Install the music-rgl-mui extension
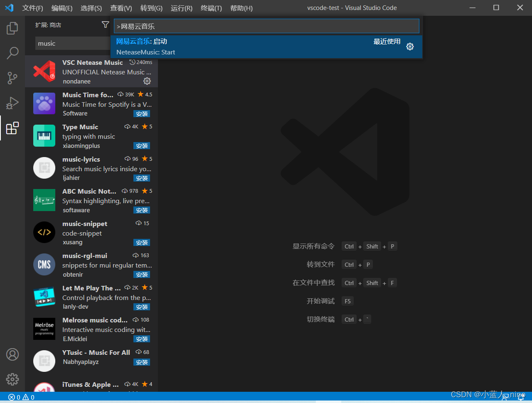This screenshot has height=403, width=532. point(142,275)
